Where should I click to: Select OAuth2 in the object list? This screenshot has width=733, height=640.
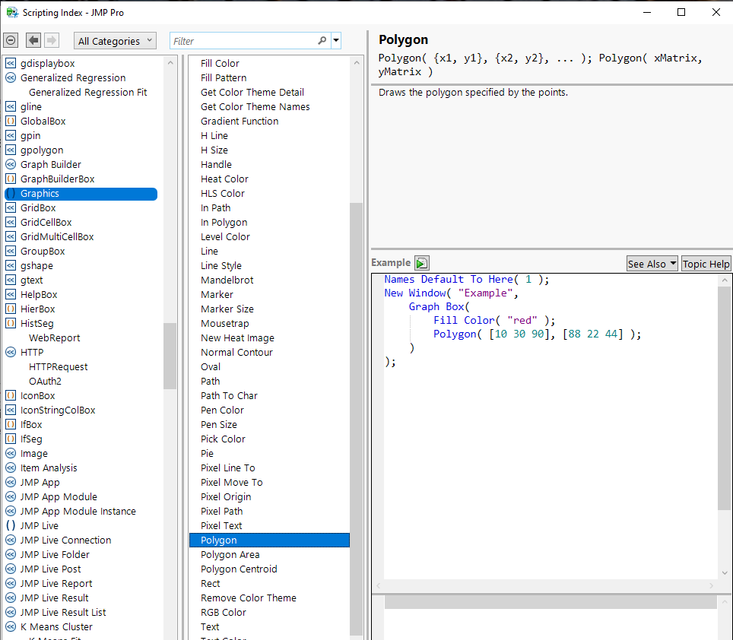click(x=45, y=381)
